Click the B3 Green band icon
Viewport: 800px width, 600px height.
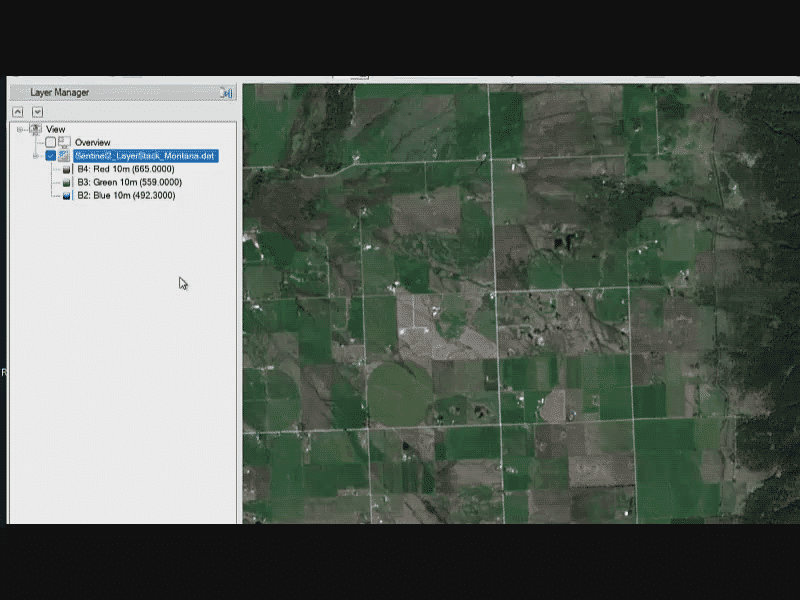67,182
